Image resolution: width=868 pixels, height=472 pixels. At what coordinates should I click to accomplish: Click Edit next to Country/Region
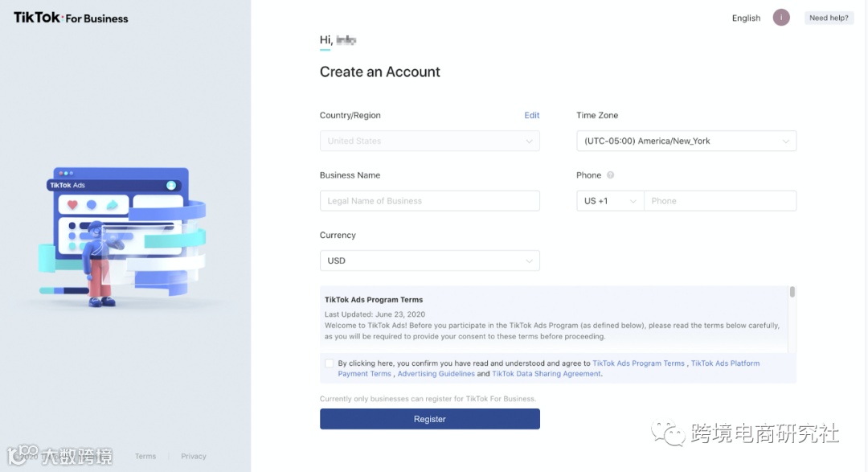coord(531,115)
